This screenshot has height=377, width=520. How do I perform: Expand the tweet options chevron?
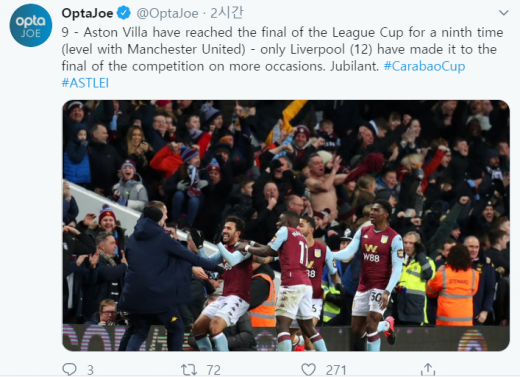coord(503,13)
